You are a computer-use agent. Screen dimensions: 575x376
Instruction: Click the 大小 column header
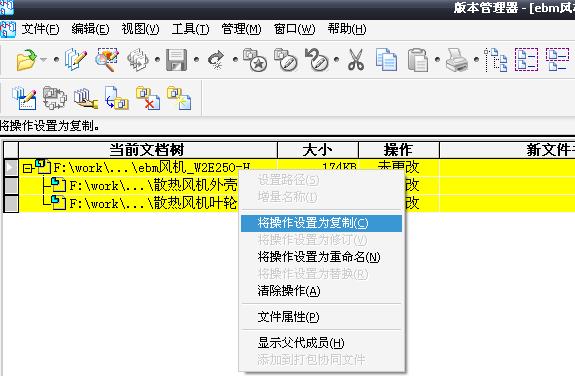coord(318,150)
